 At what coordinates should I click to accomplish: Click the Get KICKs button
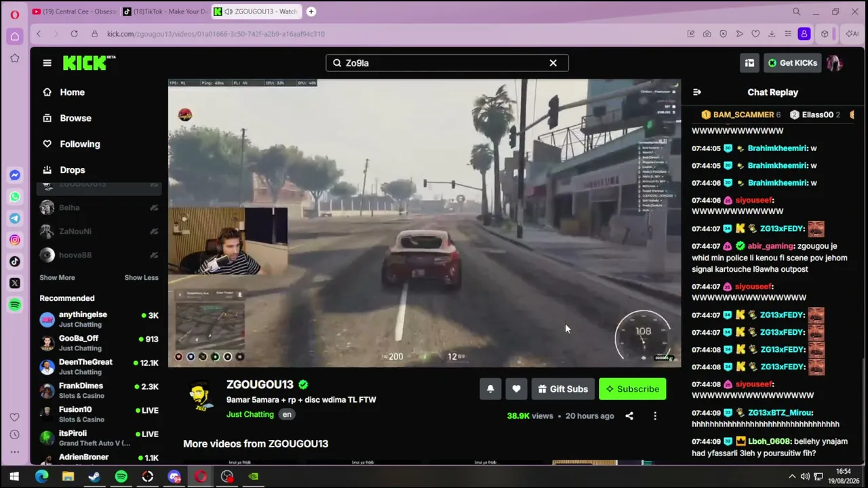tap(792, 63)
